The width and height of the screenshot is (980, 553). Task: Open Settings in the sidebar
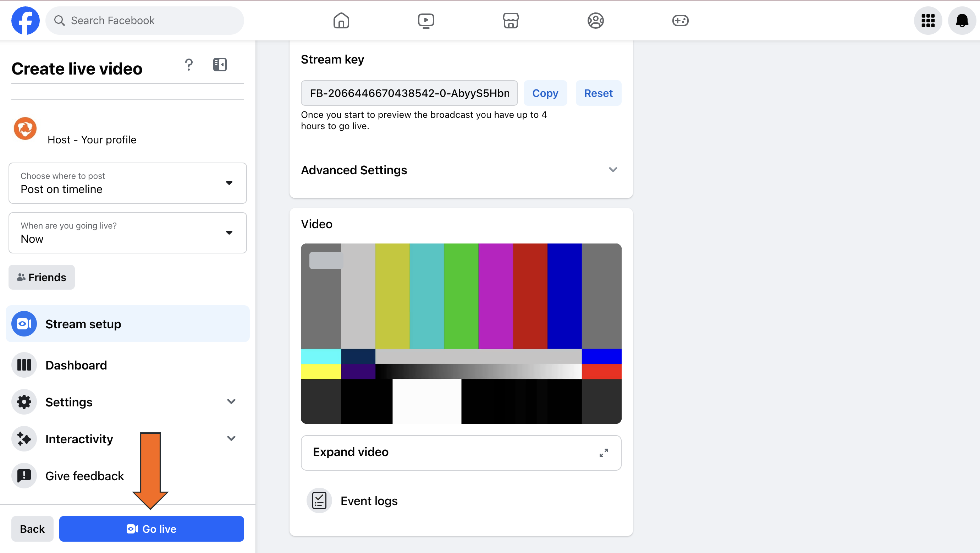click(127, 402)
